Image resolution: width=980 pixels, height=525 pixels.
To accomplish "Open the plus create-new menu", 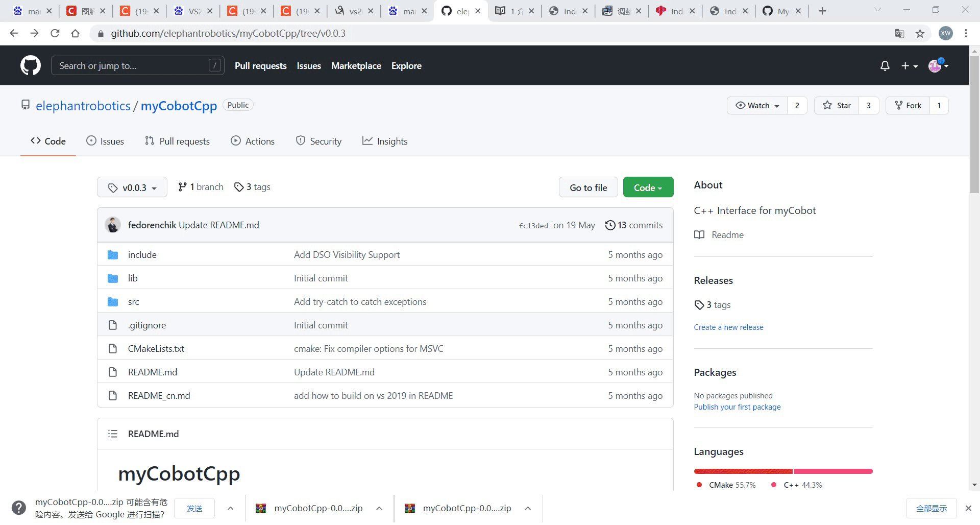I will click(x=909, y=66).
